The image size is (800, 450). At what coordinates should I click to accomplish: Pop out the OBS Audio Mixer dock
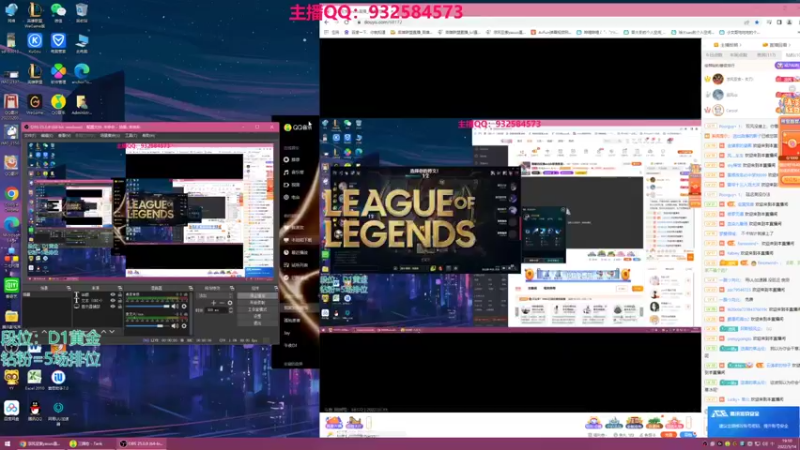click(190, 288)
